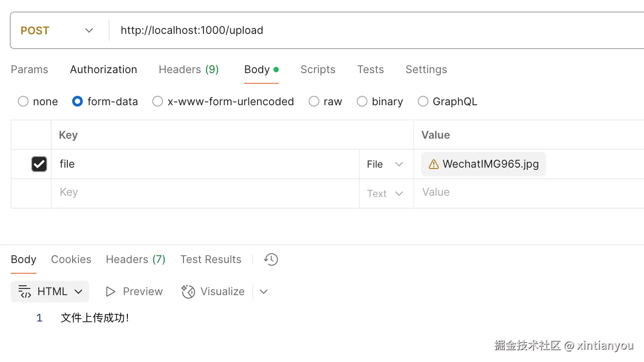Select the GraphQL body type

pyautogui.click(x=423, y=102)
